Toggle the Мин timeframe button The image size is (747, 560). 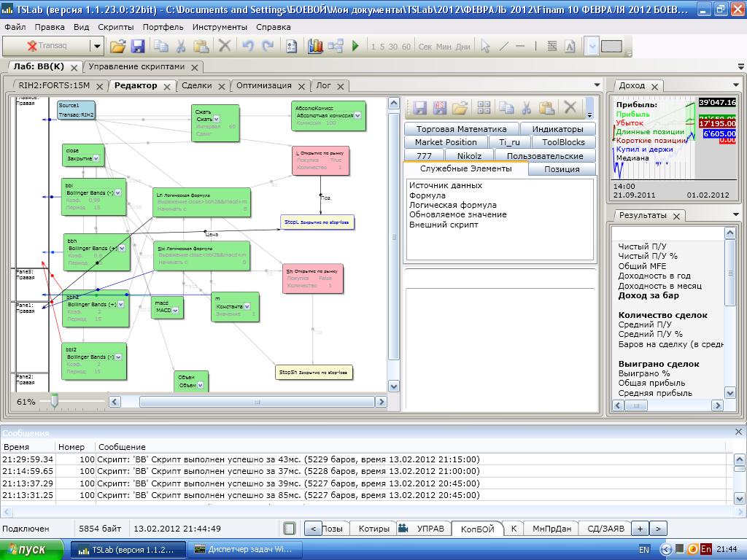pos(444,47)
